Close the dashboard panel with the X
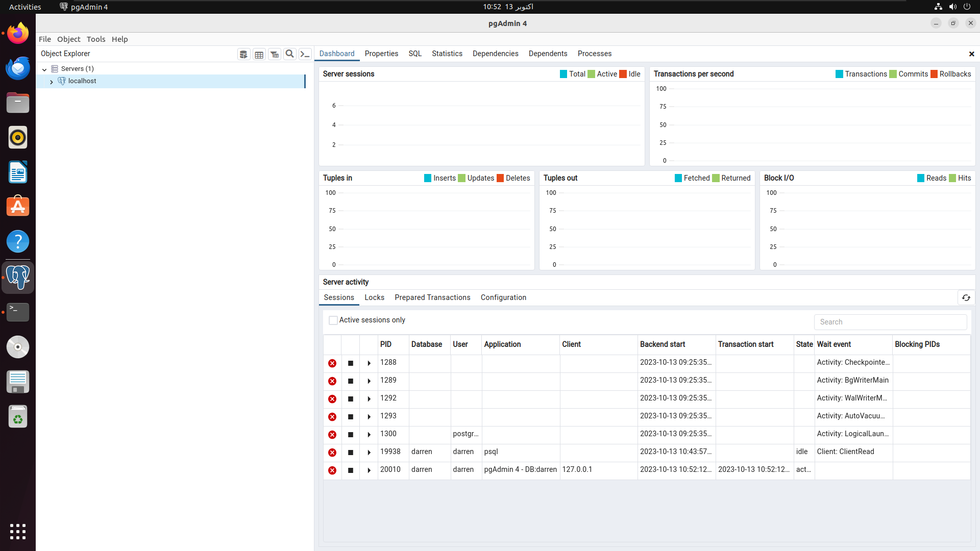980x551 pixels. pyautogui.click(x=971, y=54)
